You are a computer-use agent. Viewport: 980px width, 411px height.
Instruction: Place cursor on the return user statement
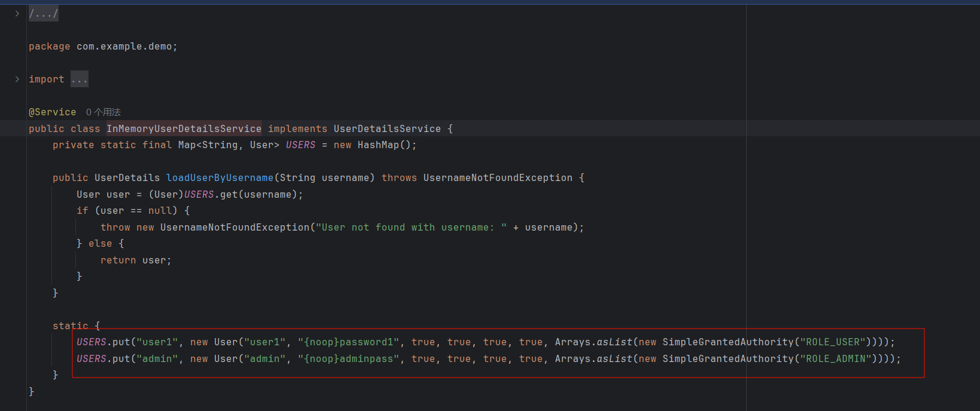coord(136,260)
